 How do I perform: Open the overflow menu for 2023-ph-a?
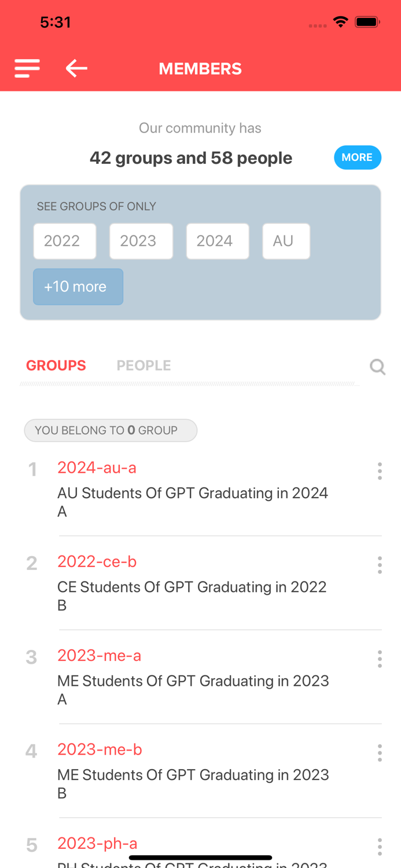click(380, 847)
